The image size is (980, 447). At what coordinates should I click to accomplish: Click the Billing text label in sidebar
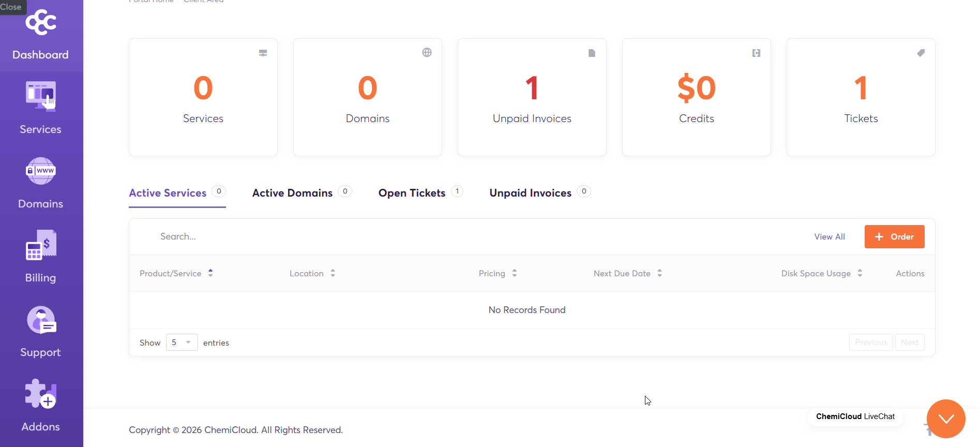[x=40, y=278]
